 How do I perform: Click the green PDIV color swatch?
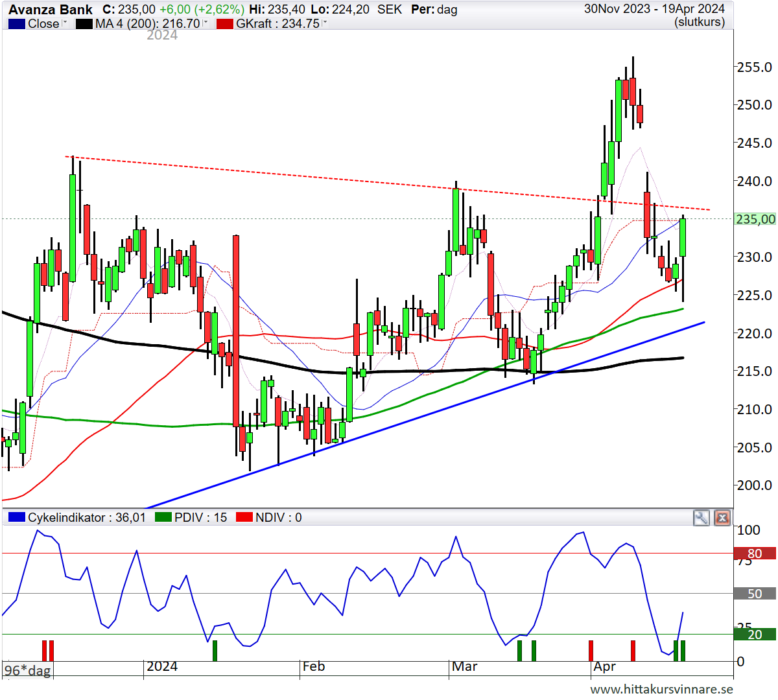click(163, 517)
